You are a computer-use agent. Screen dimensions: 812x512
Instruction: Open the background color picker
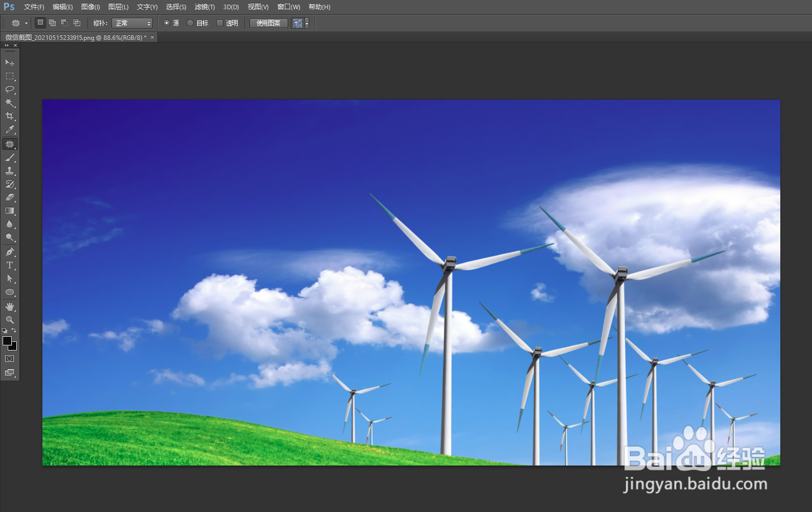pos(14,347)
